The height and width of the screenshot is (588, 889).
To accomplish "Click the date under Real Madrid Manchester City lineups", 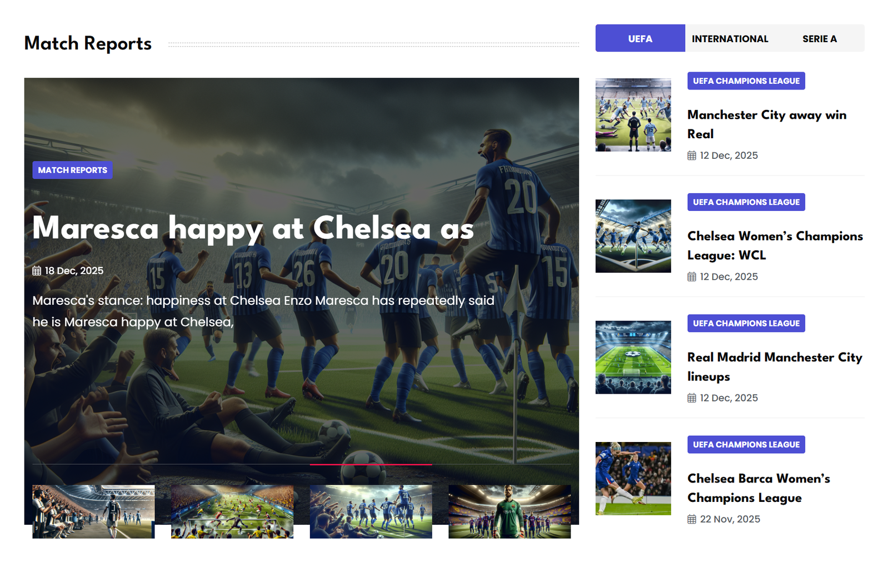I will point(729,398).
